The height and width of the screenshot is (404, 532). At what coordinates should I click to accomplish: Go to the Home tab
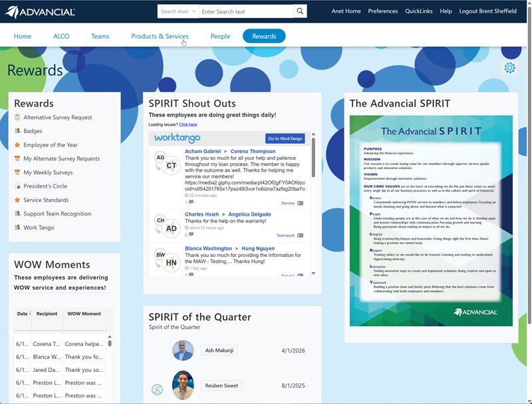(23, 36)
